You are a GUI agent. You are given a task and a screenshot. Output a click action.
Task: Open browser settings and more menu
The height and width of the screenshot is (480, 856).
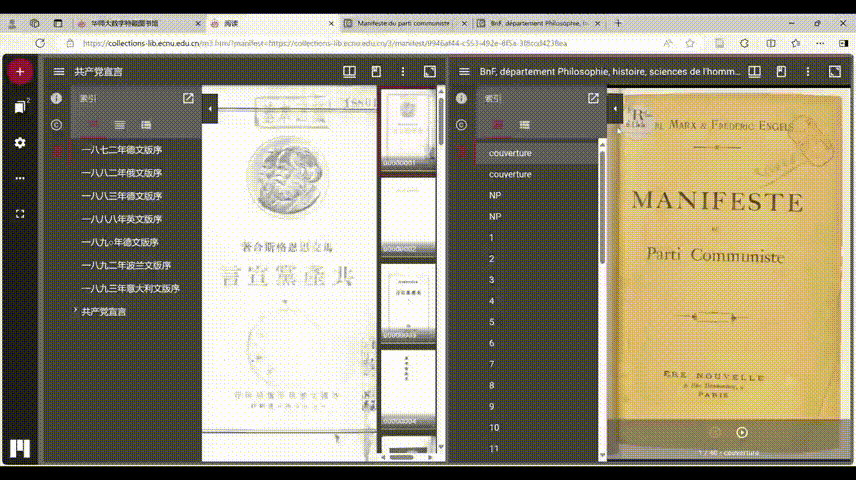[820, 43]
